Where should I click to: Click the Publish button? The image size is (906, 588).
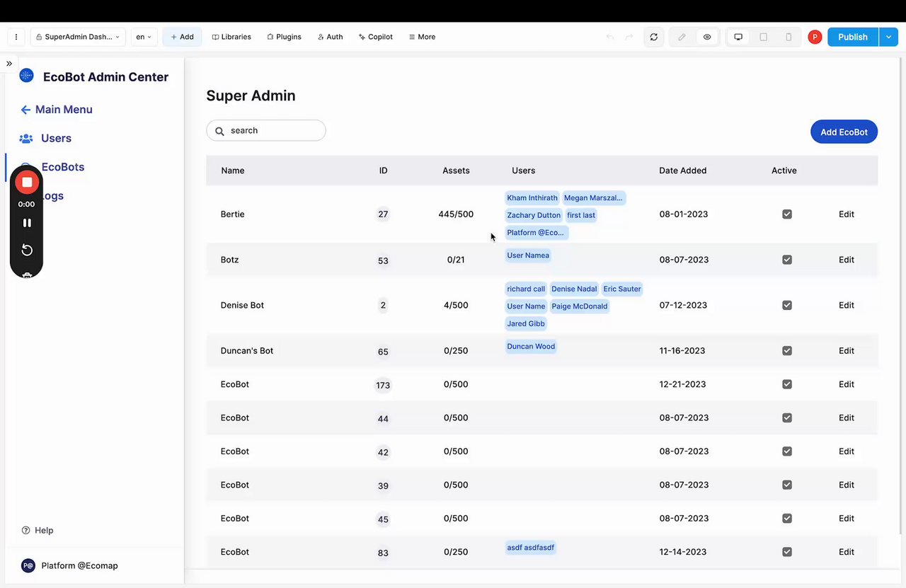pyautogui.click(x=853, y=37)
